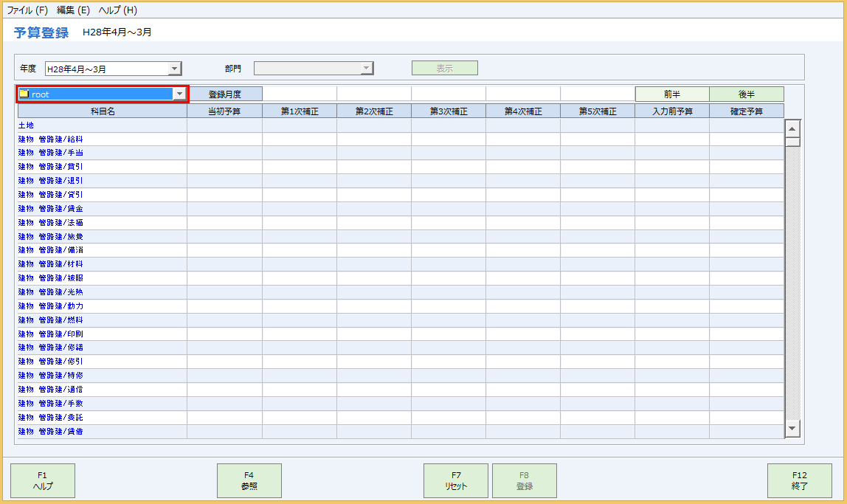Open the 編集 (E) menu
The height and width of the screenshot is (504, 847).
tap(73, 10)
